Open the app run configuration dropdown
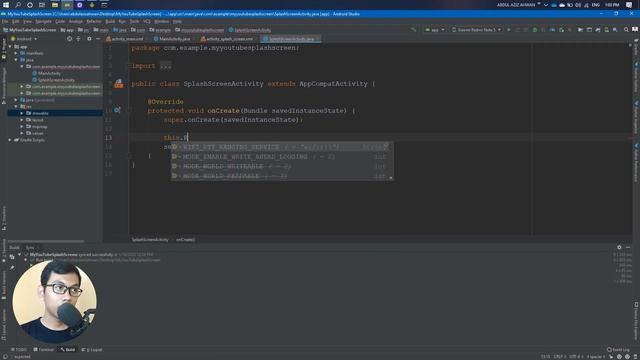 click(435, 30)
